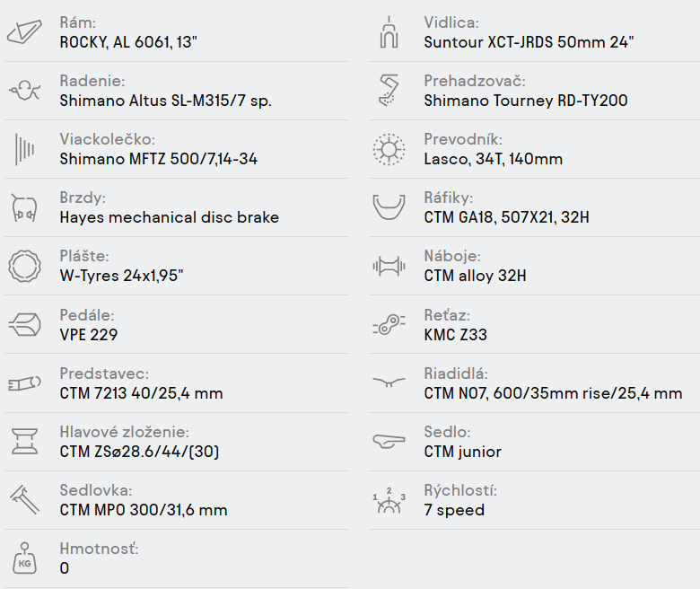This screenshot has height=589, width=700.
Task: Click the tyre icon beside Plášte
Action: click(x=25, y=266)
